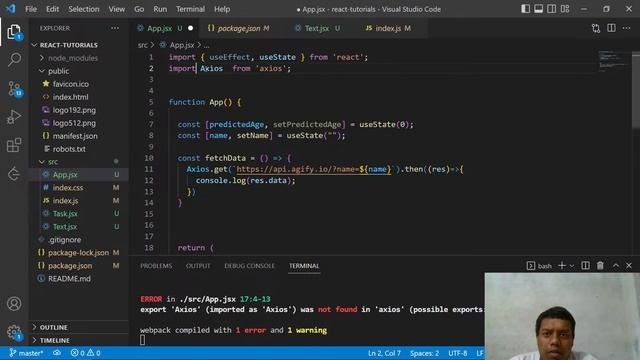Viewport: 640px width, 360px height.
Task: Switch to the Debug Console tab
Action: point(249,266)
